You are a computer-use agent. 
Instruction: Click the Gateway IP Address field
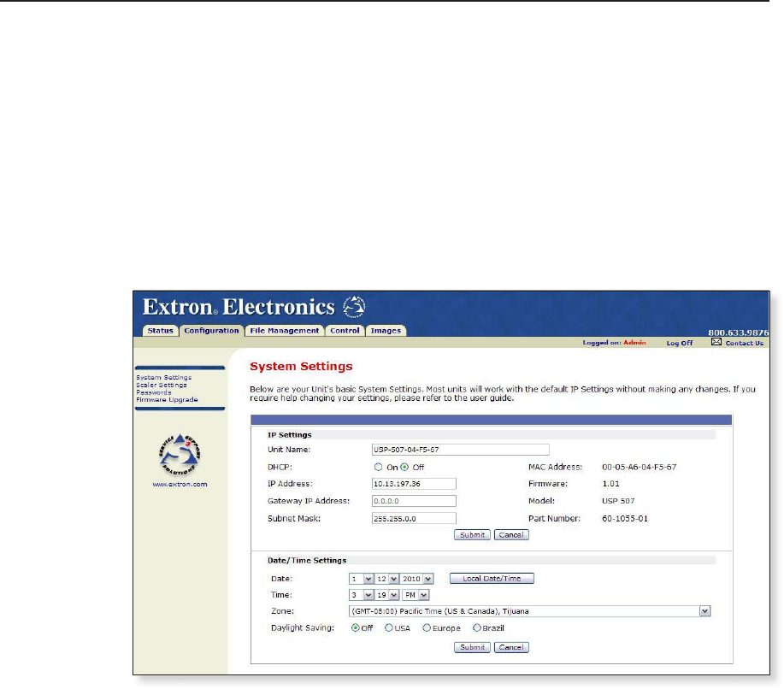414,501
